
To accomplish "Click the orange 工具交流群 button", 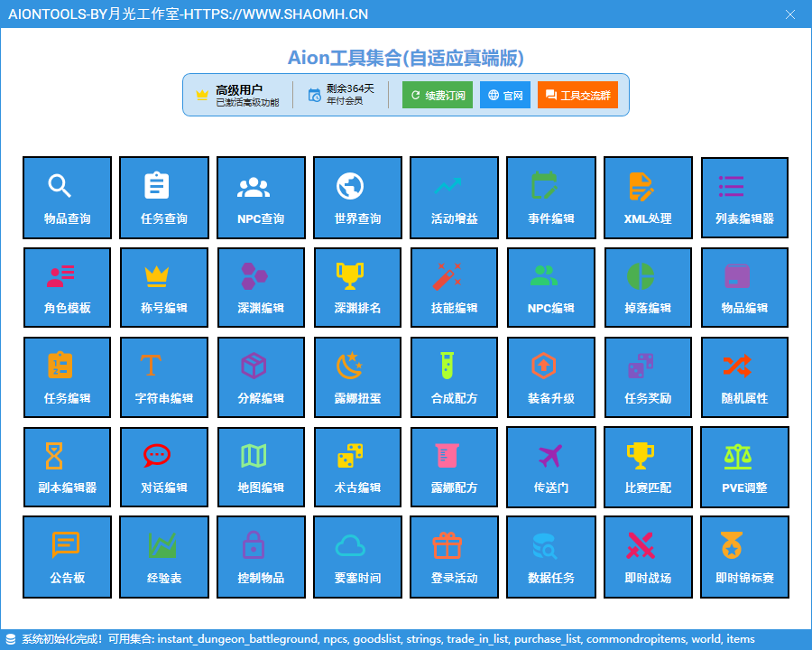I will pos(578,95).
